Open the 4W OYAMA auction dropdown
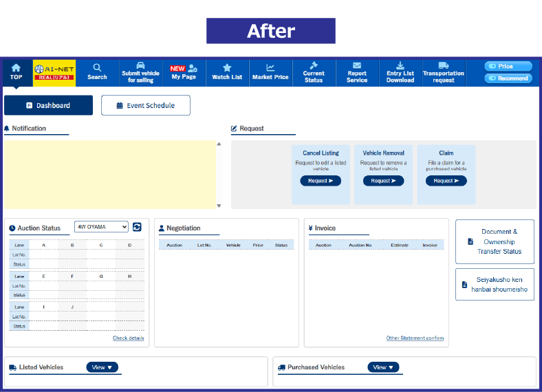Screen dimensions: 542x392 101,227
